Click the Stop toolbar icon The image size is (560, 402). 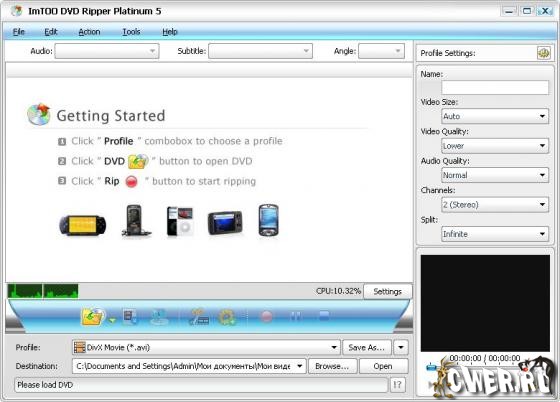pyautogui.click(x=324, y=316)
